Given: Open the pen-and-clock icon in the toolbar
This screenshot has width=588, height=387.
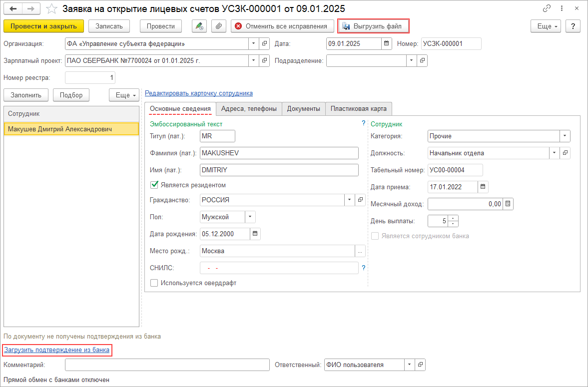Looking at the screenshot, I should [199, 26].
